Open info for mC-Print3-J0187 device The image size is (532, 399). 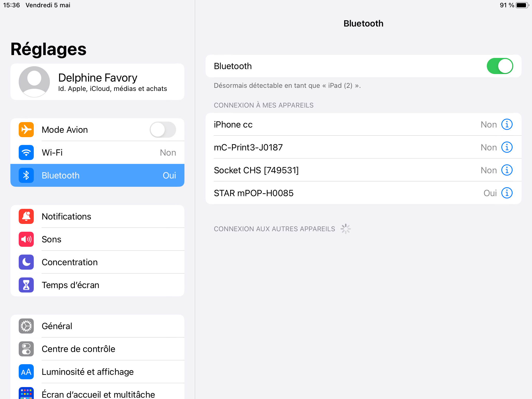[507, 147]
